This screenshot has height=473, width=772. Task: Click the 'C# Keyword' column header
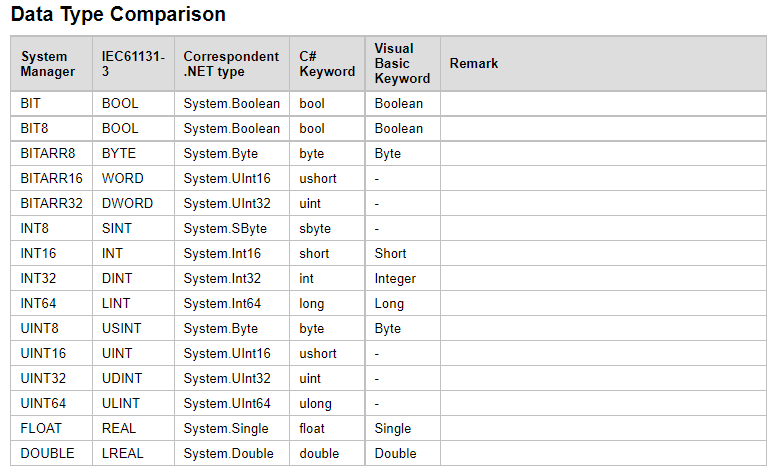327,63
